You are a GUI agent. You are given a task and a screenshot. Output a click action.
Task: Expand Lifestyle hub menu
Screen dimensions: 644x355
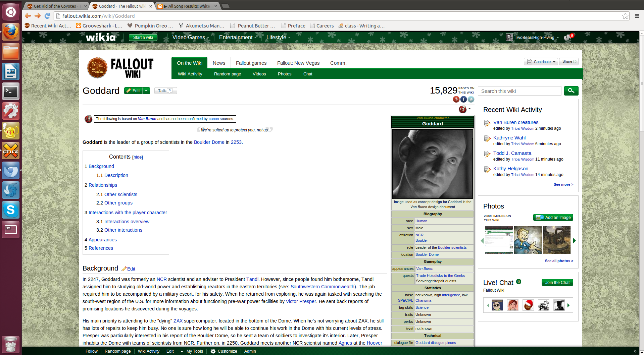(279, 37)
